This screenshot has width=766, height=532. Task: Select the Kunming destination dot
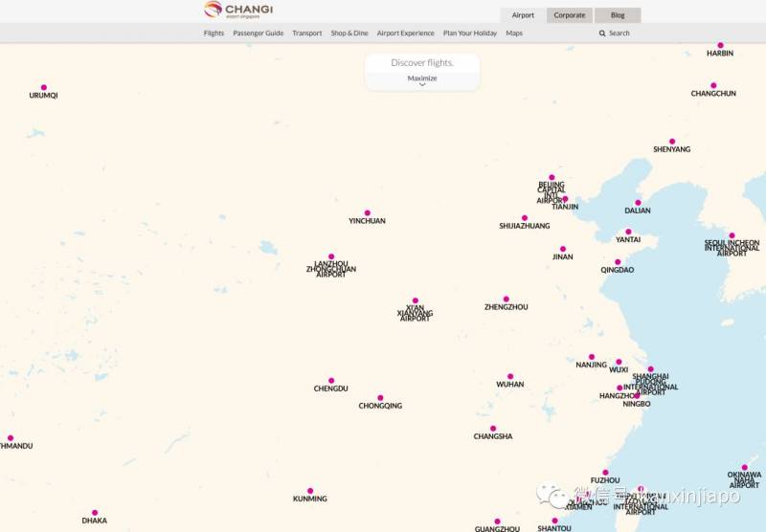click(310, 491)
